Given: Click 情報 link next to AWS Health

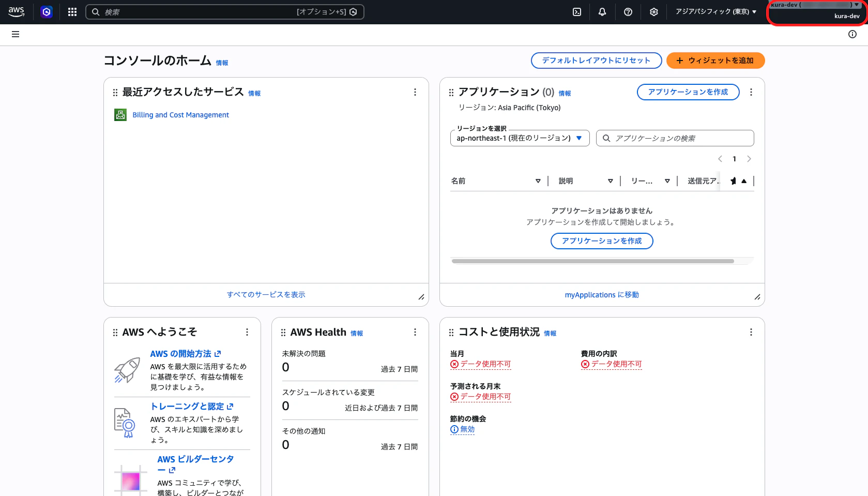Looking at the screenshot, I should pos(357,334).
